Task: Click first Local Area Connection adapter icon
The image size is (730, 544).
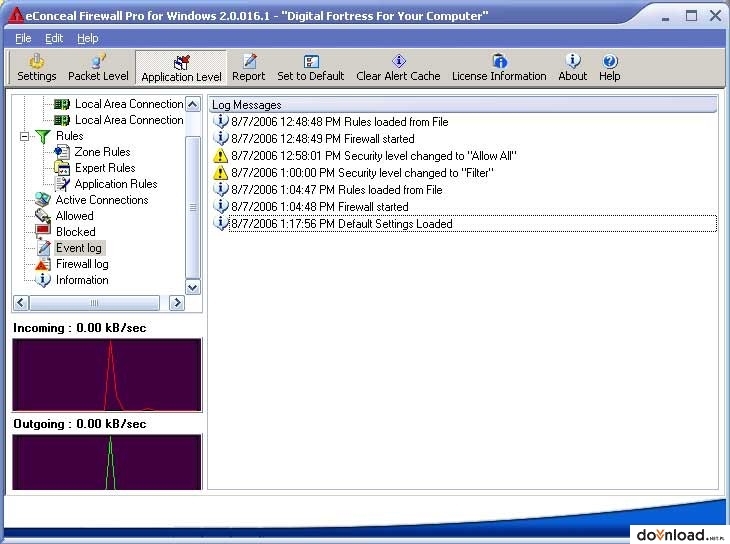Action: point(62,104)
